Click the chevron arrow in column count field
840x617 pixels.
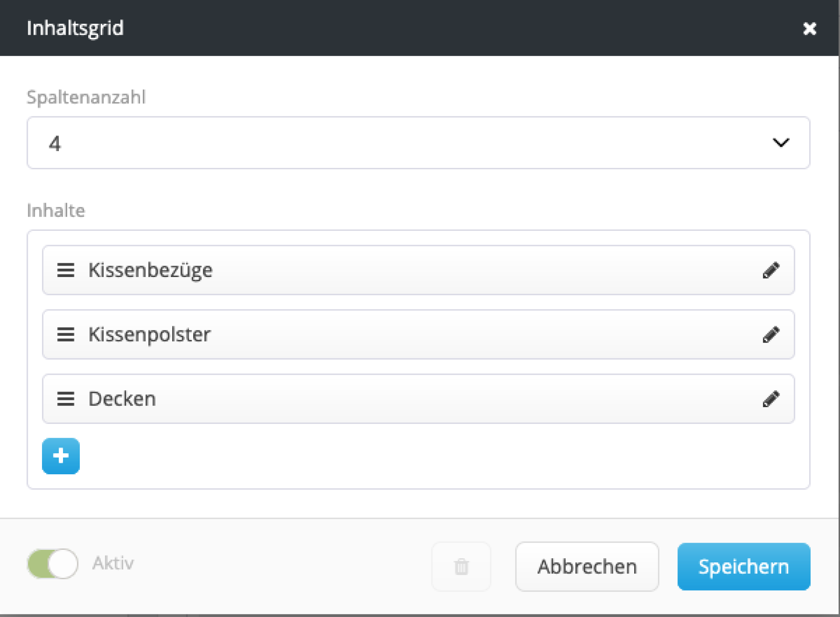pos(781,143)
